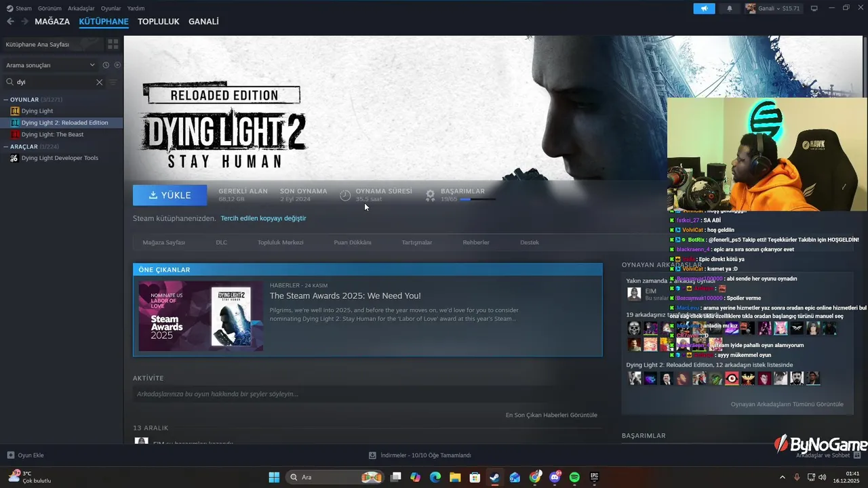This screenshot has width=868, height=488.
Task: Open Ganali account dropdown
Action: pyautogui.click(x=772, y=8)
